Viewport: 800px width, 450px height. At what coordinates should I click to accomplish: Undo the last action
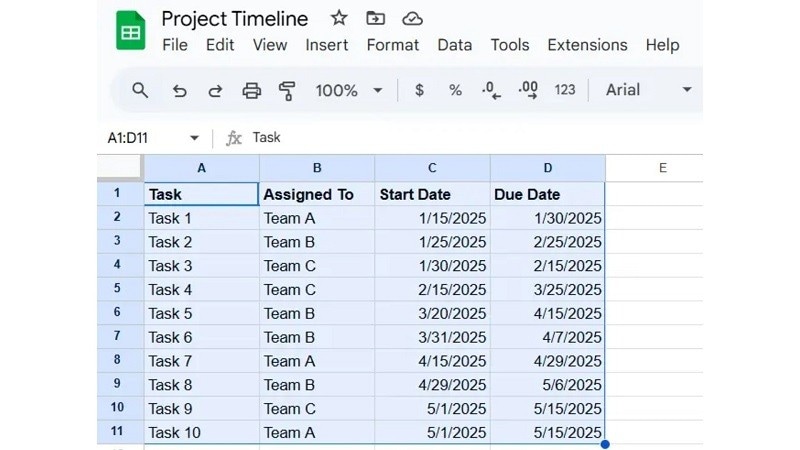[x=180, y=91]
